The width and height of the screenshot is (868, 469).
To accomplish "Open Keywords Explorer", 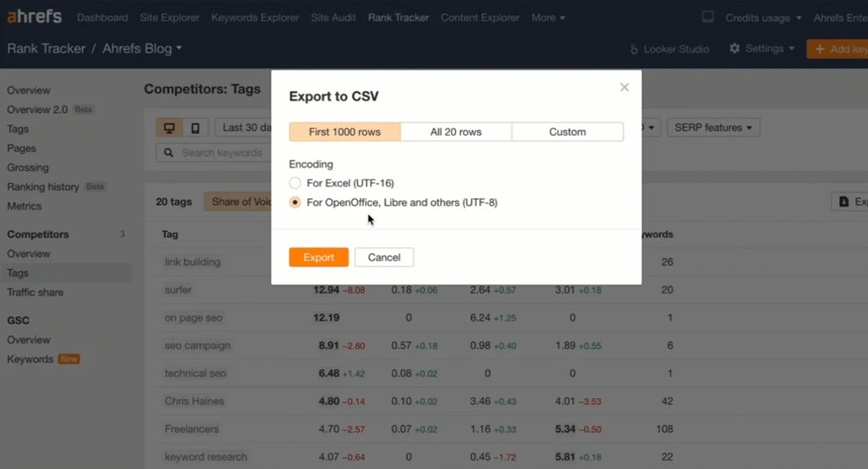I will pos(255,18).
